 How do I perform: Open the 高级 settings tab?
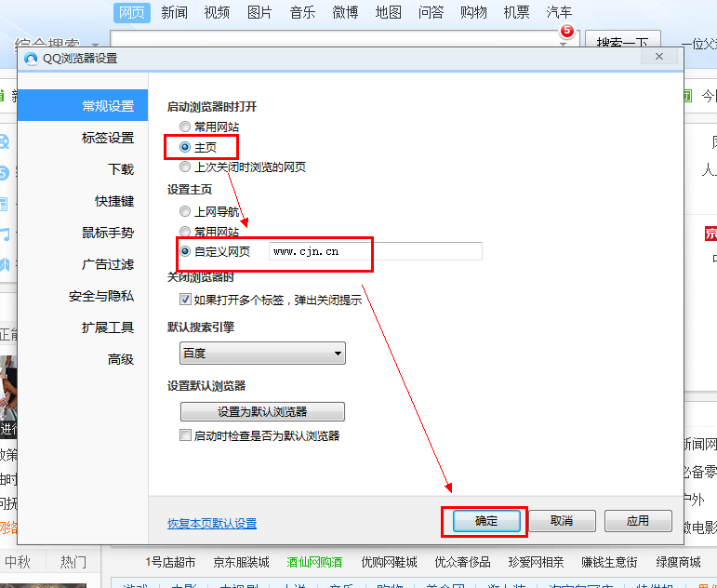click(121, 359)
